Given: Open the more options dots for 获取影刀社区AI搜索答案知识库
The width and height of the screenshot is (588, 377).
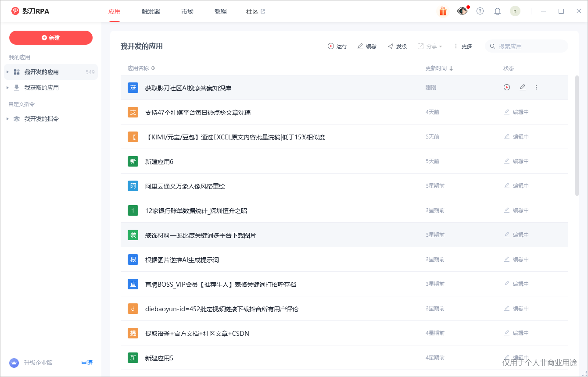Looking at the screenshot, I should [536, 87].
